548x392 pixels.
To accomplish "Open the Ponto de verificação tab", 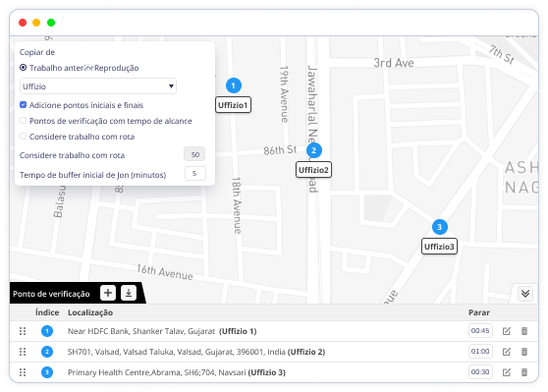I will [51, 294].
